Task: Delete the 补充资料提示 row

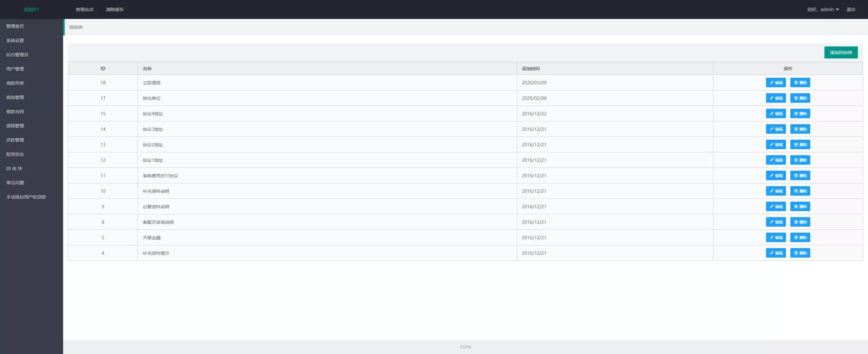Action: coord(800,253)
